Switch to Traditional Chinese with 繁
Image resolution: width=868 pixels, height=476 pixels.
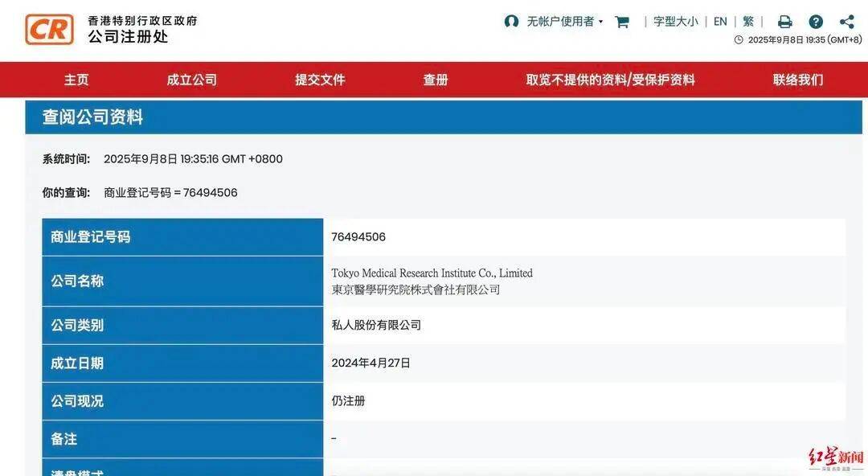coord(747,21)
